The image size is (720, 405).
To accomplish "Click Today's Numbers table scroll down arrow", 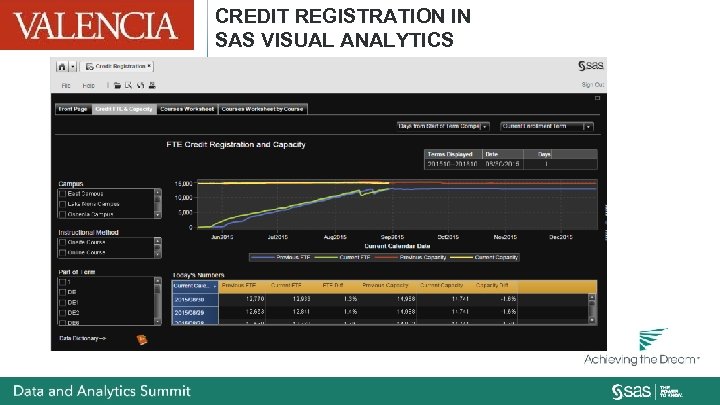I will pyautogui.click(x=592, y=320).
